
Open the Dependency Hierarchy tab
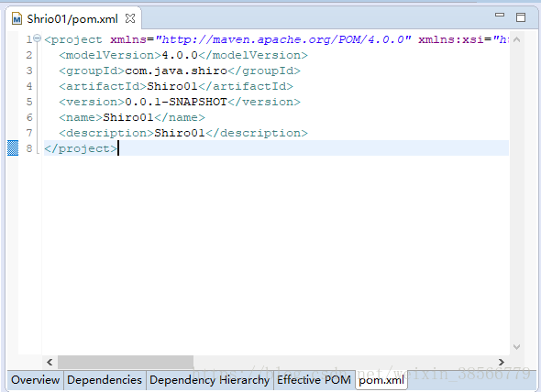[209, 380]
